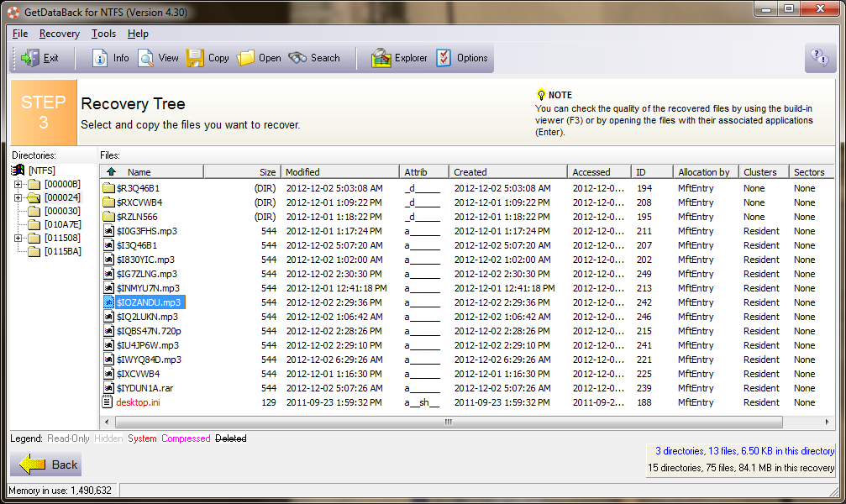The width and height of the screenshot is (846, 504).
Task: Select file $IU4JP6W.mp3 by name
Action: [x=148, y=345]
